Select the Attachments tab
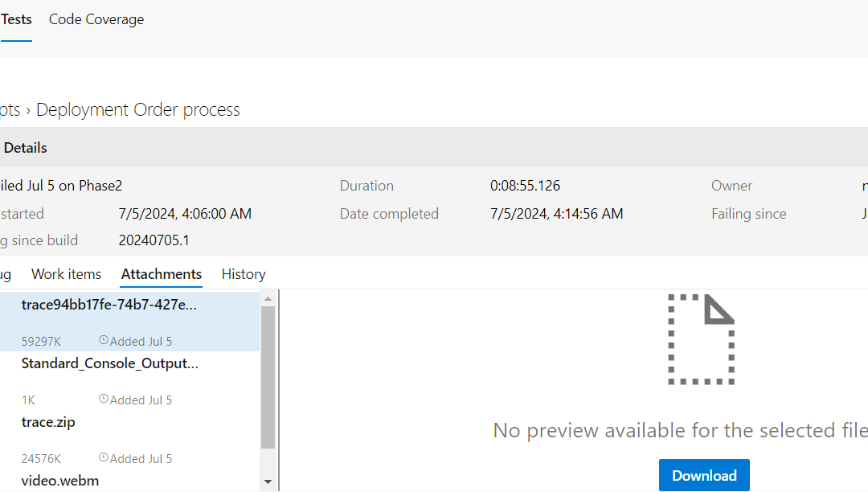868x492 pixels. (162, 274)
